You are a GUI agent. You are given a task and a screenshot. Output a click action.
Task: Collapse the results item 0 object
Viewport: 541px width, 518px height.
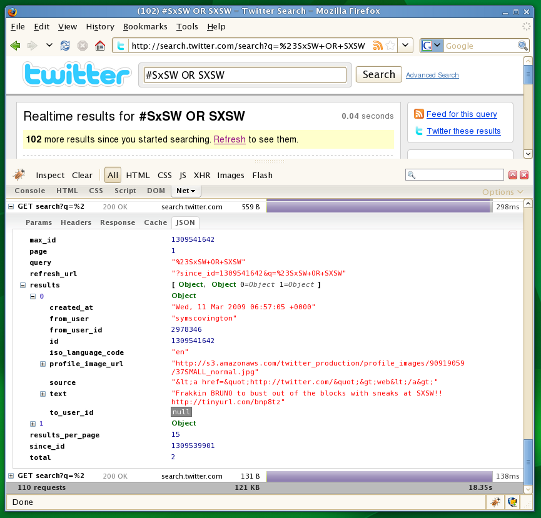pyautogui.click(x=33, y=296)
